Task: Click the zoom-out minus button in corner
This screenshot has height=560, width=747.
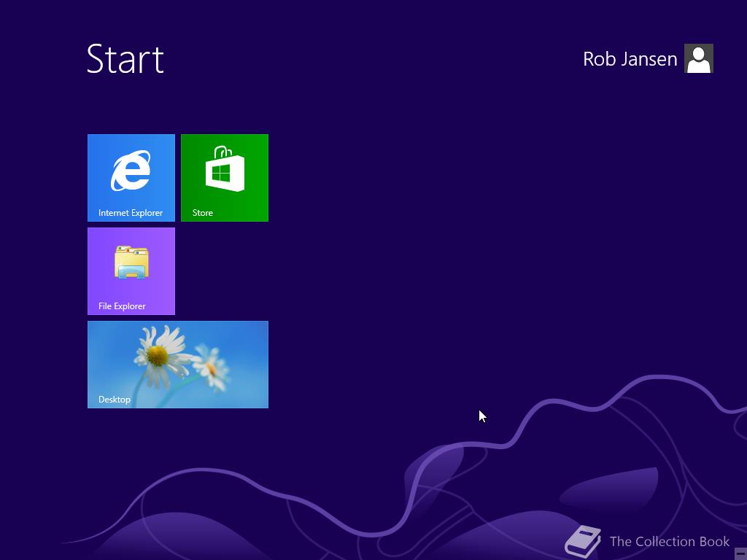Action: 740,554
